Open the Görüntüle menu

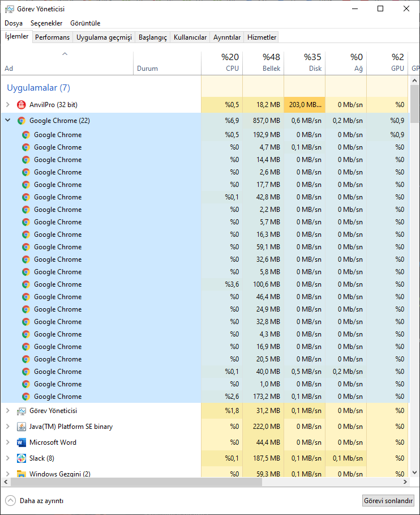tap(85, 23)
